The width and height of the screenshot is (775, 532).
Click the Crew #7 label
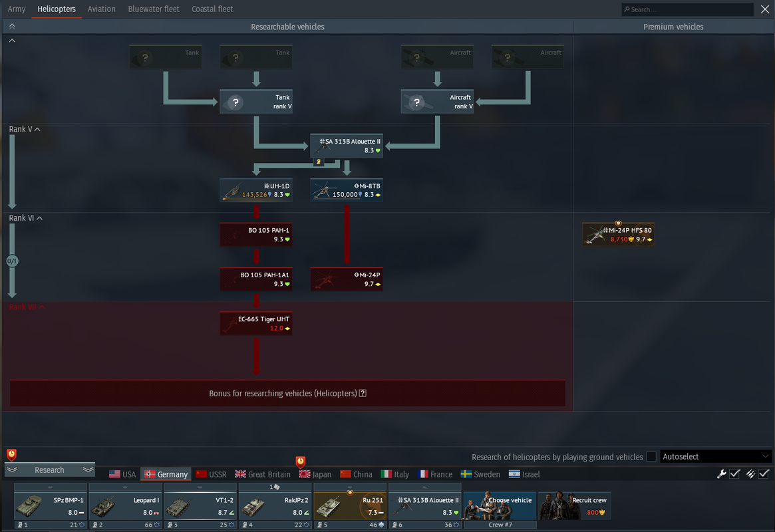(500, 525)
